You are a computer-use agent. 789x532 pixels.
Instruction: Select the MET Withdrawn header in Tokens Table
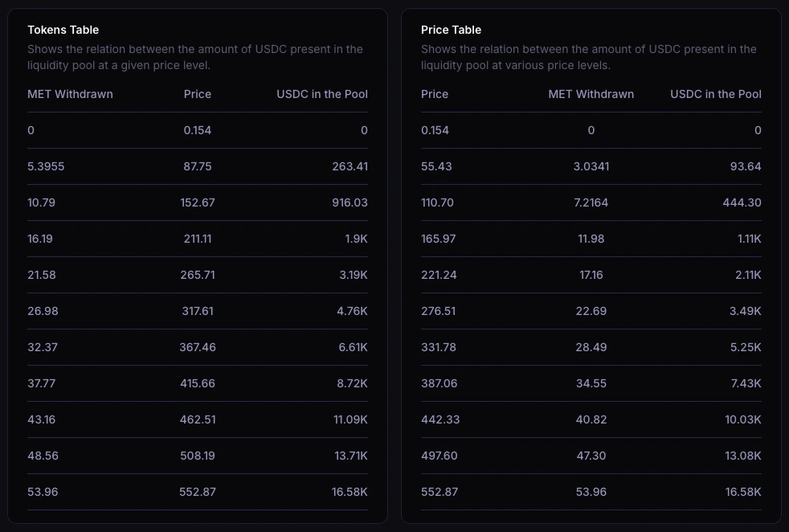point(70,94)
